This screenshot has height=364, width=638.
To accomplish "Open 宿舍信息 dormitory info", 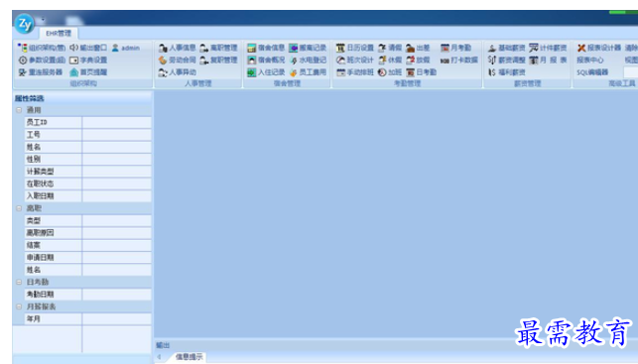I will tap(266, 48).
